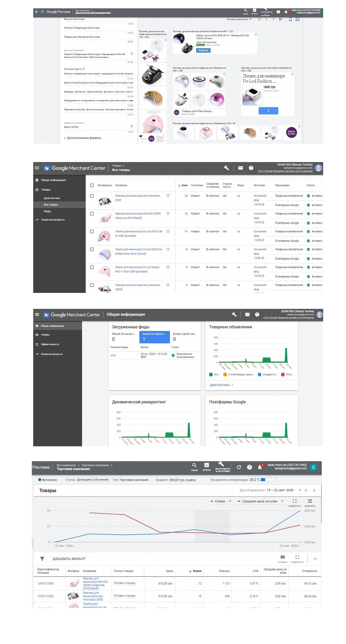The width and height of the screenshot is (346, 644).
Task: Click help icon in Все товары header
Action: pos(251,168)
